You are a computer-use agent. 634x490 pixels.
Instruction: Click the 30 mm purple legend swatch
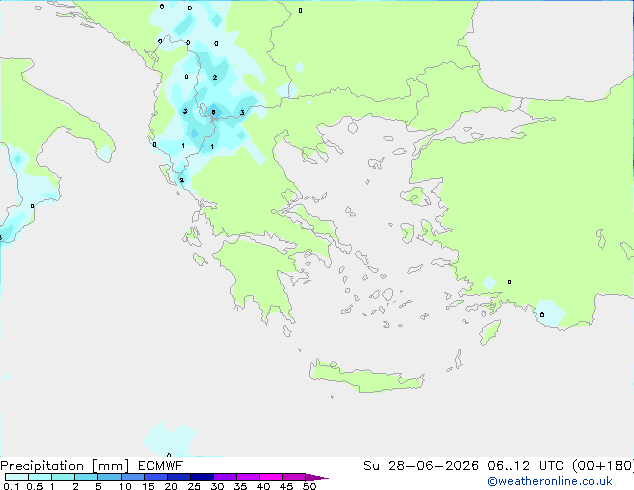coord(225,477)
